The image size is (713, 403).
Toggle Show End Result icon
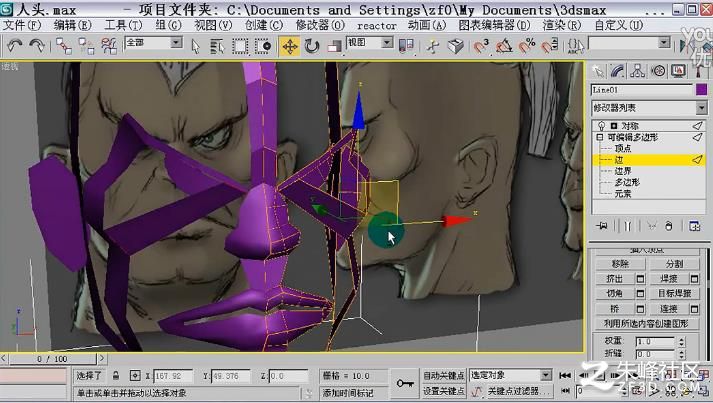click(628, 226)
